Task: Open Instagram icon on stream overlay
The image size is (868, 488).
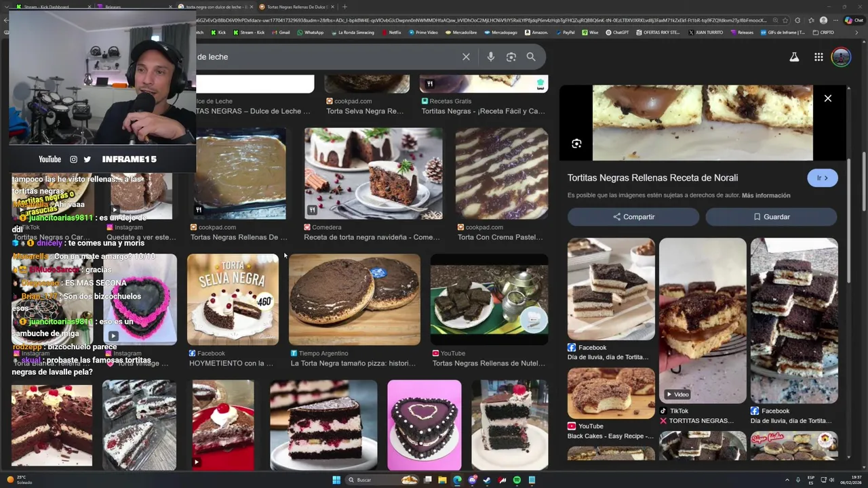Action: coord(73,159)
